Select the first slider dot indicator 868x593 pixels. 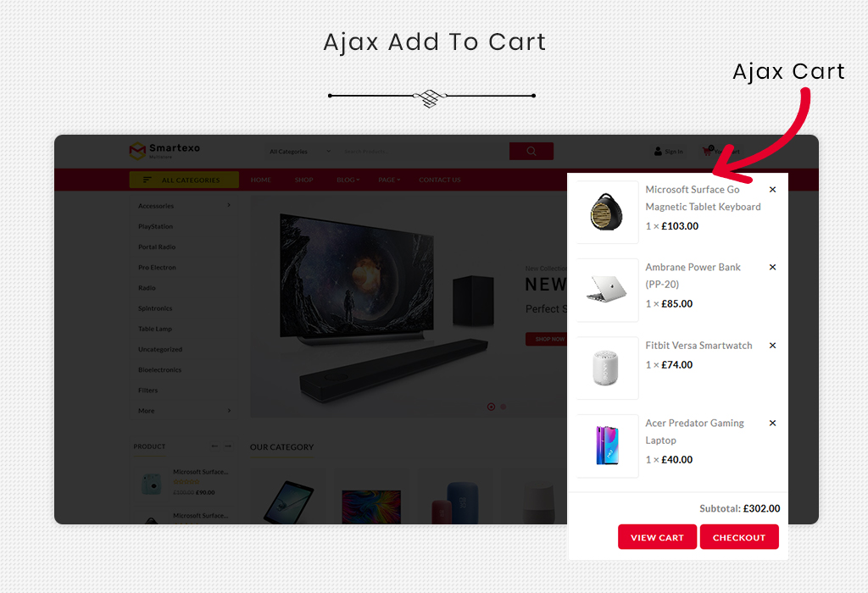(491, 407)
